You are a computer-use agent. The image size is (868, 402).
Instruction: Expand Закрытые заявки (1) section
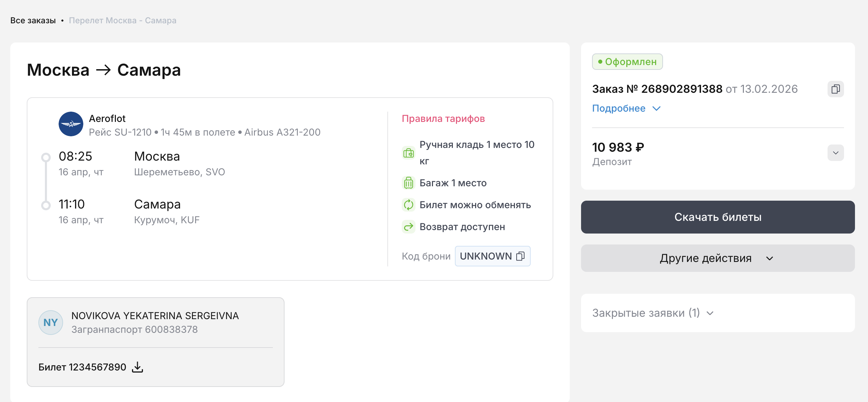(653, 313)
